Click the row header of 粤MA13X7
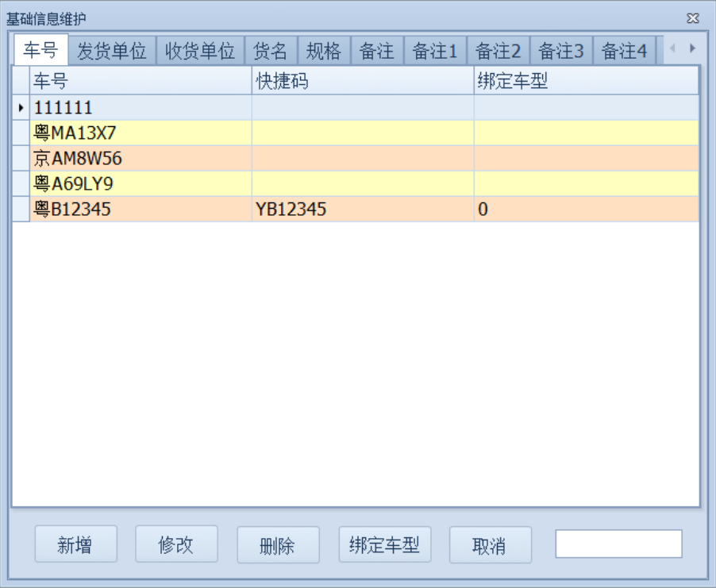 (x=21, y=133)
